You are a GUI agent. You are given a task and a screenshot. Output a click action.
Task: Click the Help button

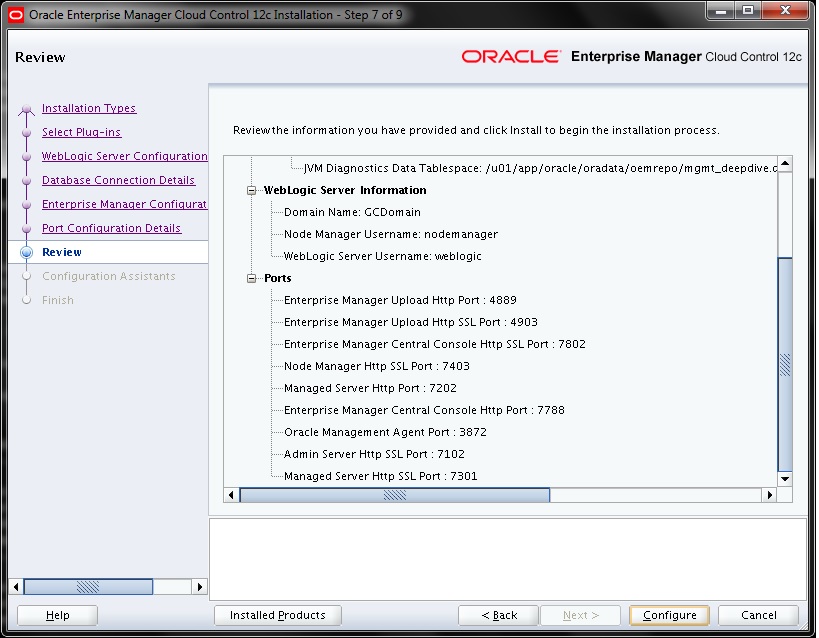[57, 615]
